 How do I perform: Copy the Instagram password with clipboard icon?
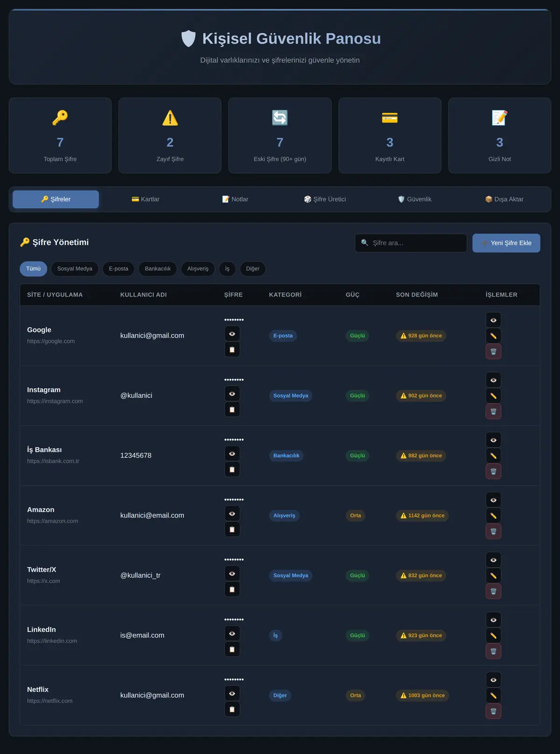(232, 409)
